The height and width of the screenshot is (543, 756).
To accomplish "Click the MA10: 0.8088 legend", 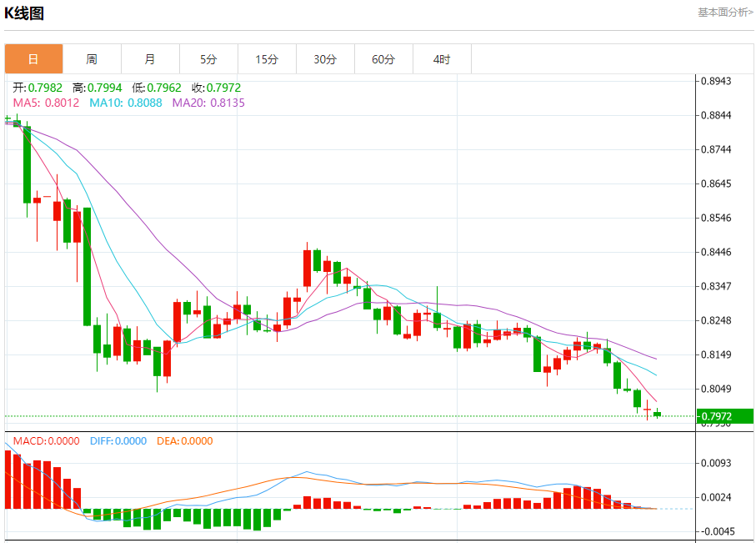I will [x=126, y=103].
